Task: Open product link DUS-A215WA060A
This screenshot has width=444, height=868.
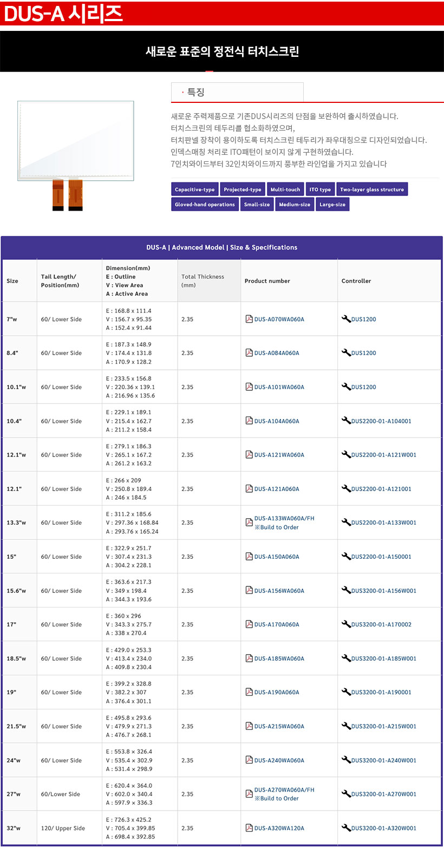Action: click(279, 727)
